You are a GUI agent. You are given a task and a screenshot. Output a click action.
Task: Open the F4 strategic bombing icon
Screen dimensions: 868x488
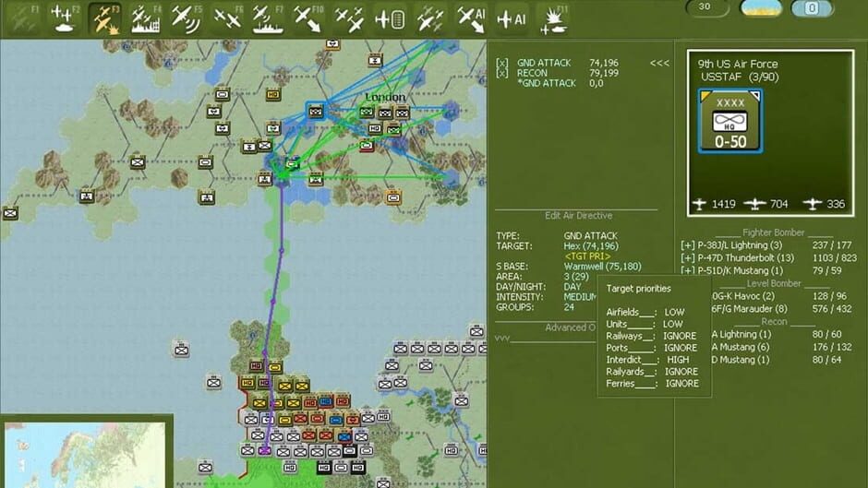[x=146, y=18]
